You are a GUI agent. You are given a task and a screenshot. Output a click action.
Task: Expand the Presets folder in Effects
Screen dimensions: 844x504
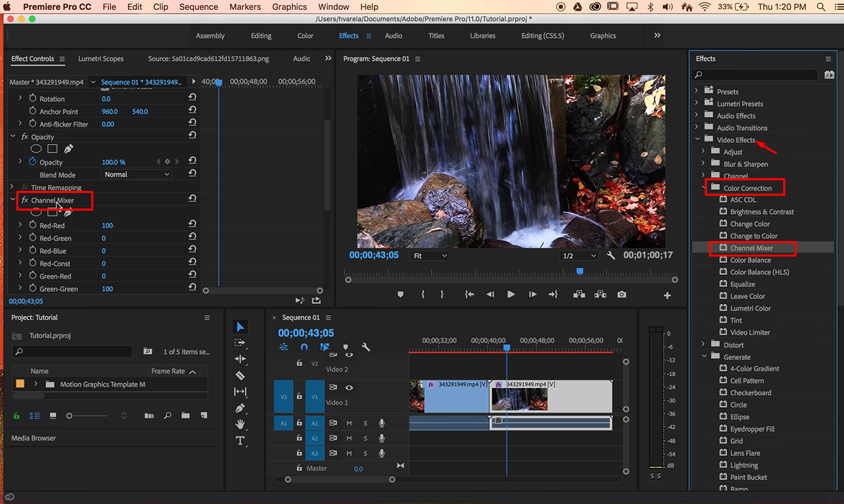[x=696, y=90]
